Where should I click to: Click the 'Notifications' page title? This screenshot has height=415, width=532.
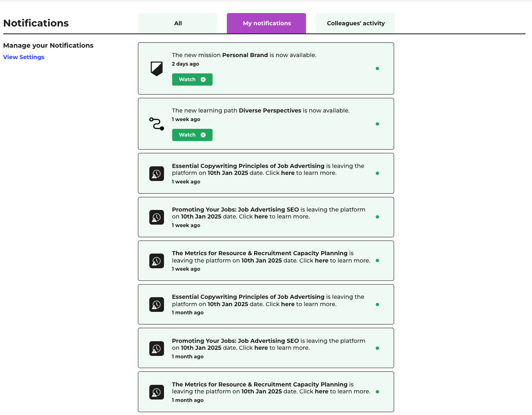coord(36,23)
